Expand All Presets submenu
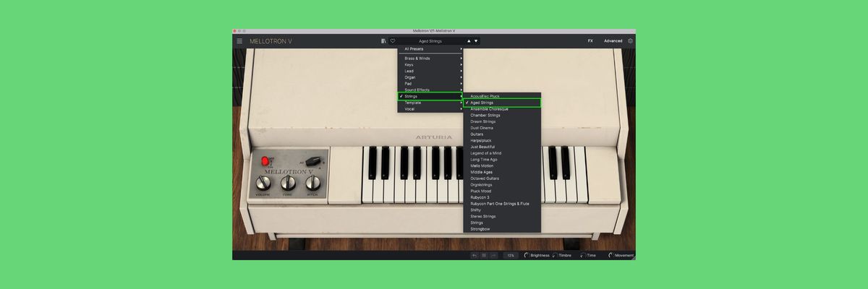Image resolution: width=868 pixels, height=289 pixels. tap(430, 48)
